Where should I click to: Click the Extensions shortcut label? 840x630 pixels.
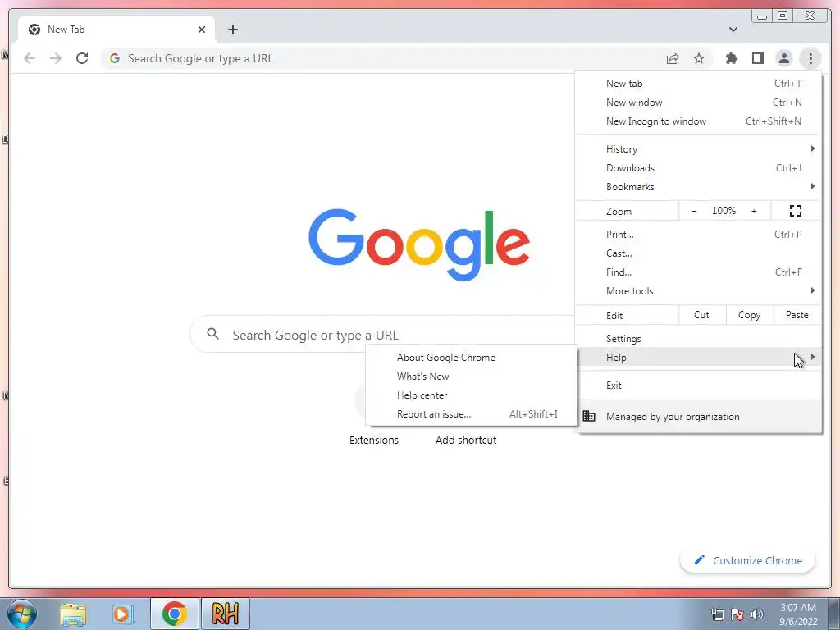[374, 440]
